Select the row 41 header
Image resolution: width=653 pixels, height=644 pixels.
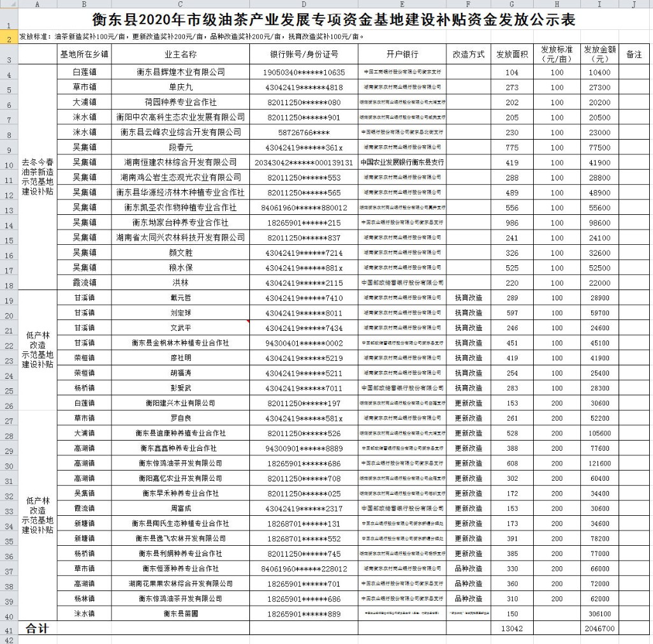pyautogui.click(x=9, y=629)
